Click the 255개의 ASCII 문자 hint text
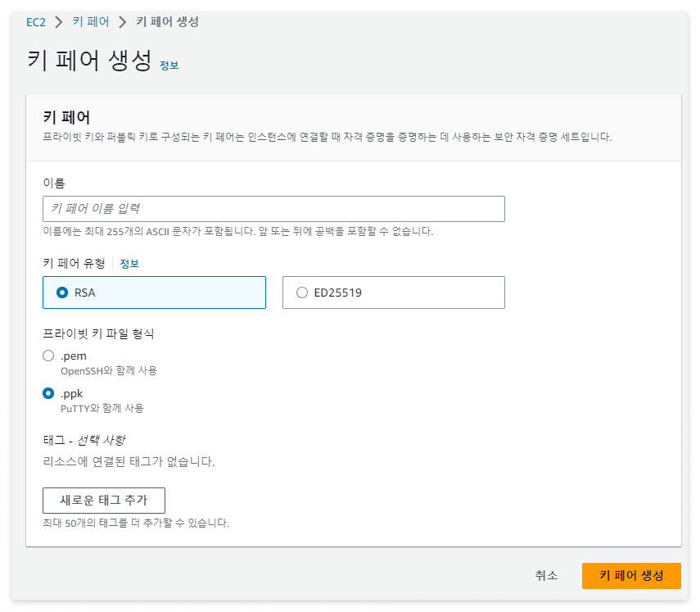This screenshot has height=612, width=700. pos(238,231)
